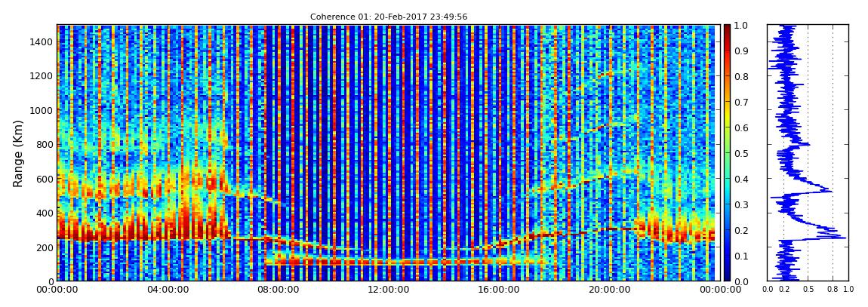Select the profile plot 0.2 x-axis label
Image resolution: width=868 pixels, height=307 pixels.
click(x=784, y=290)
